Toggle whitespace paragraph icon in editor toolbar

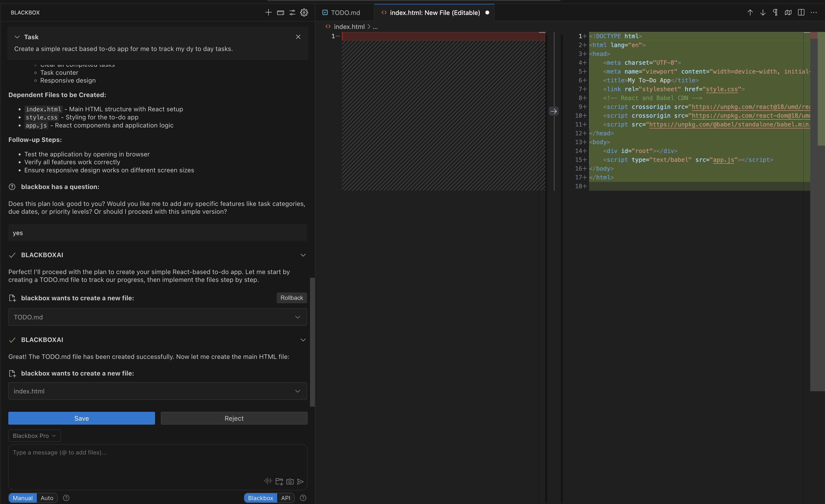(775, 13)
